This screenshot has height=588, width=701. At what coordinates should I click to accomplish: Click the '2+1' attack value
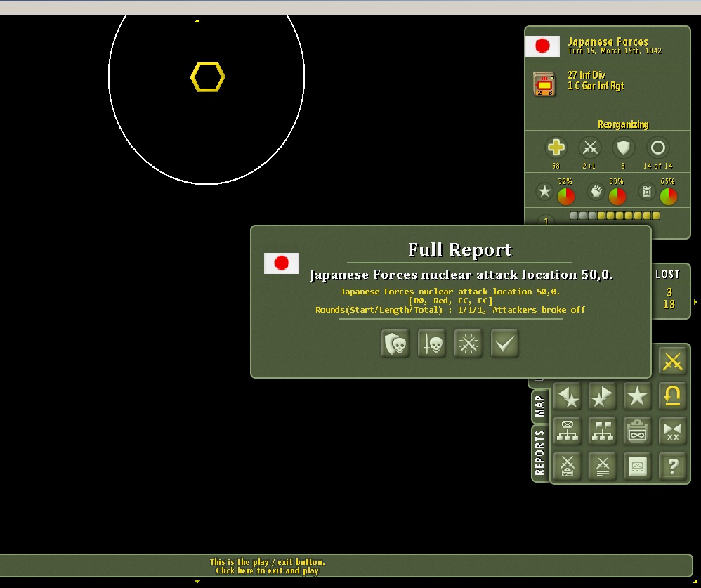pyautogui.click(x=589, y=166)
